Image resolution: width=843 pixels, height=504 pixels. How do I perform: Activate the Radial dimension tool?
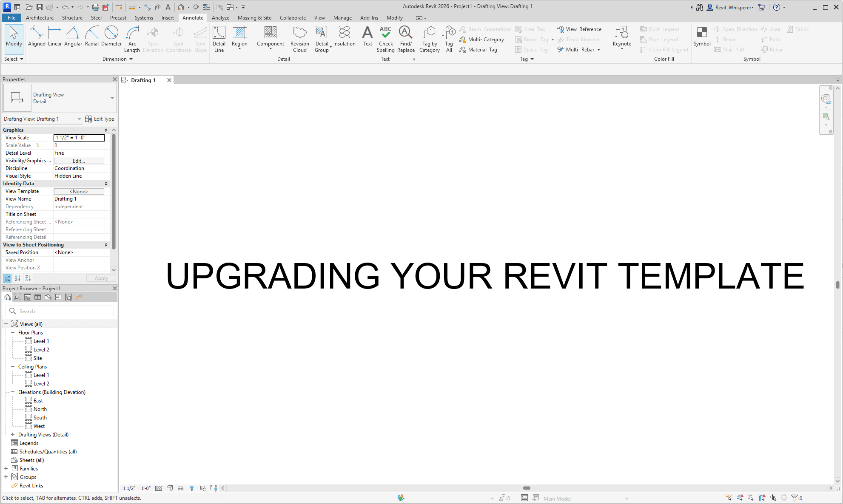click(92, 38)
